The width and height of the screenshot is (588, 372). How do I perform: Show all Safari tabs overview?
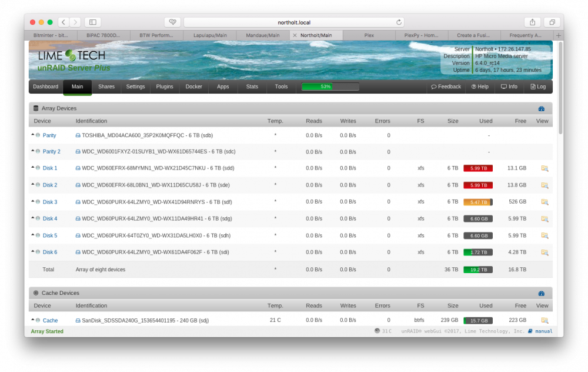(x=552, y=22)
